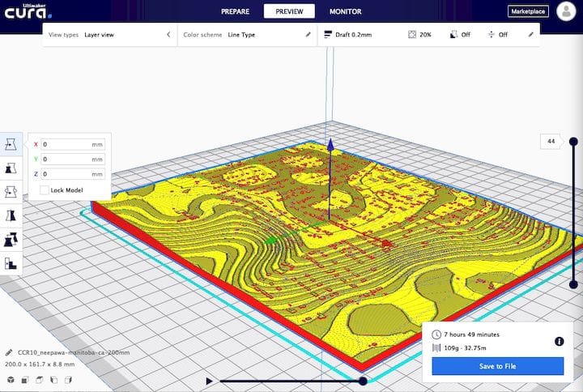The image size is (583, 392).
Task: Enable the Lock Model checkbox
Action: tap(44, 190)
